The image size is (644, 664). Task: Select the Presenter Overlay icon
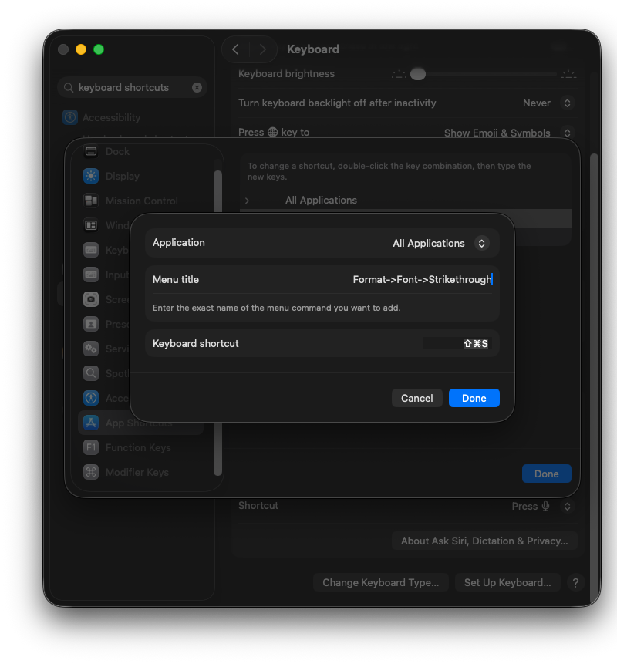click(91, 324)
